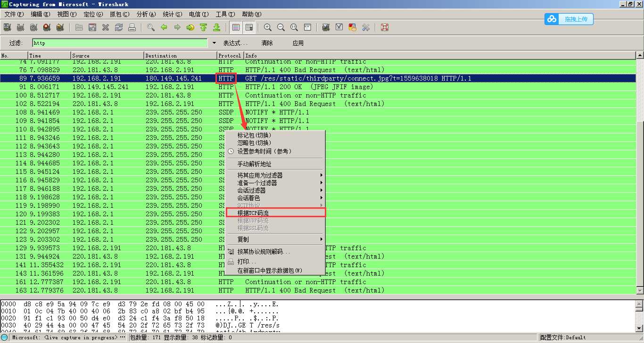This screenshot has height=343, width=644.
Task: Expand 会话着色 submenu
Action: tap(275, 198)
